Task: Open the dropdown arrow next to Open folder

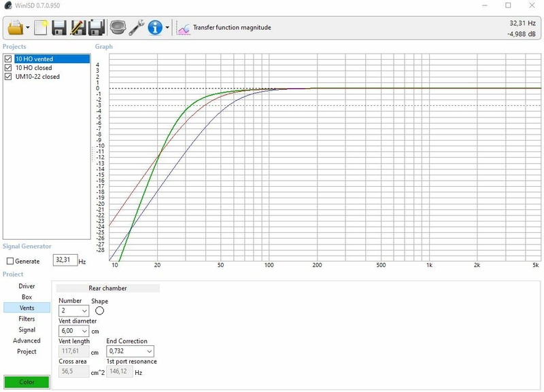Action: [28, 27]
